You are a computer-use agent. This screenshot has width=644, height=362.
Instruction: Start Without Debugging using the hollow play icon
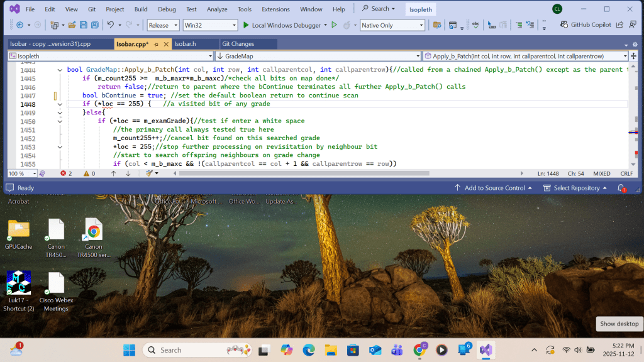(334, 25)
